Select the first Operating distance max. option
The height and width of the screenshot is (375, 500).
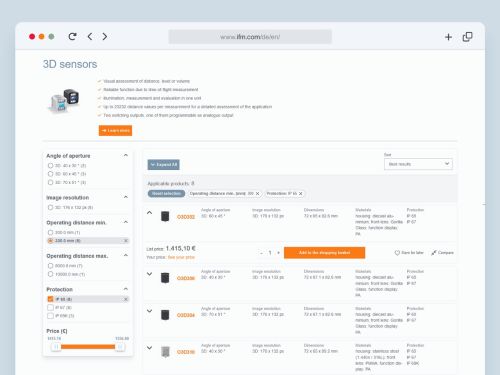50,266
